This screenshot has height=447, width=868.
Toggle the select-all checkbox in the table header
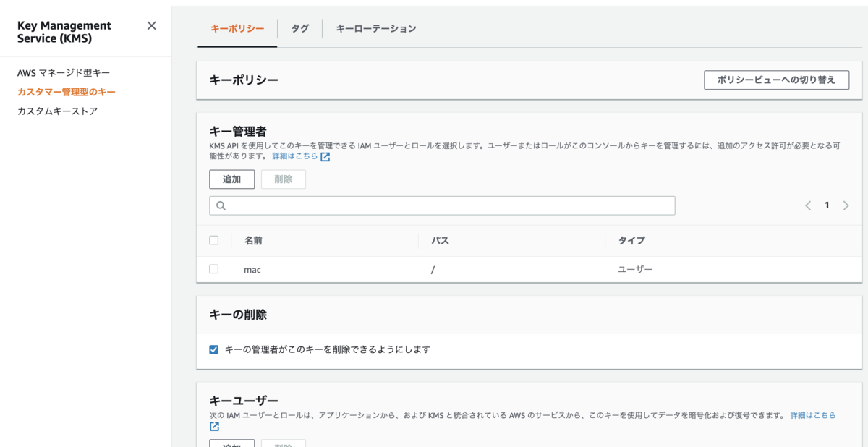tap(214, 239)
